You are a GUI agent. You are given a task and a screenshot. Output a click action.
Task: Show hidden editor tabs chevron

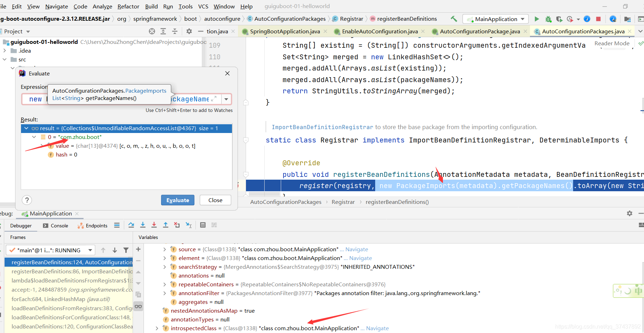pos(640,31)
